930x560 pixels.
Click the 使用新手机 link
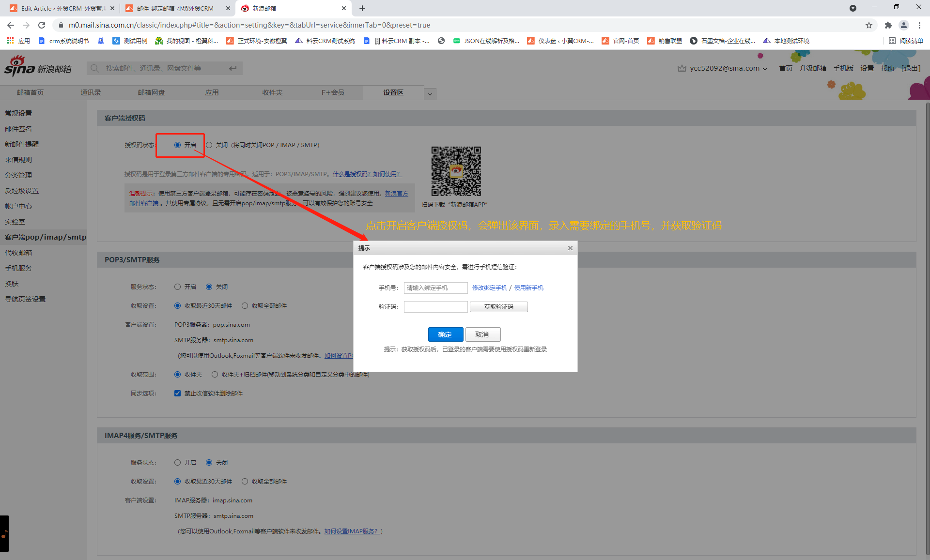tap(528, 288)
